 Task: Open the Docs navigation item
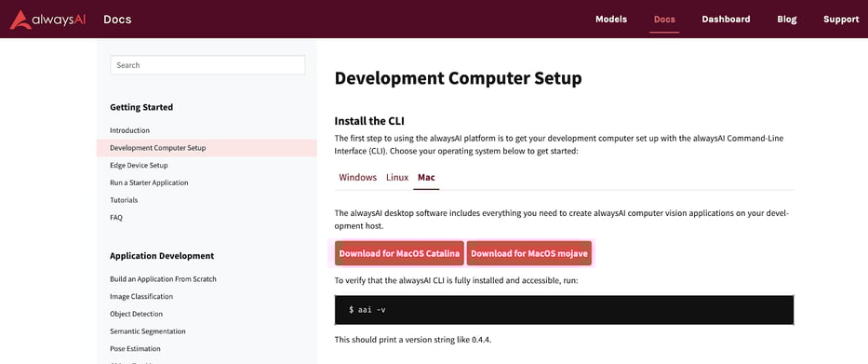point(664,19)
